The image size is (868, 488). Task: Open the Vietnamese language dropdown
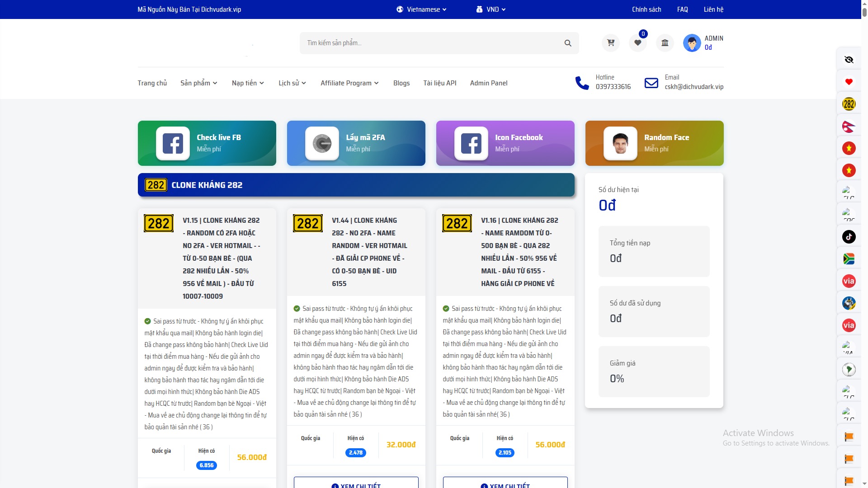pyautogui.click(x=421, y=9)
